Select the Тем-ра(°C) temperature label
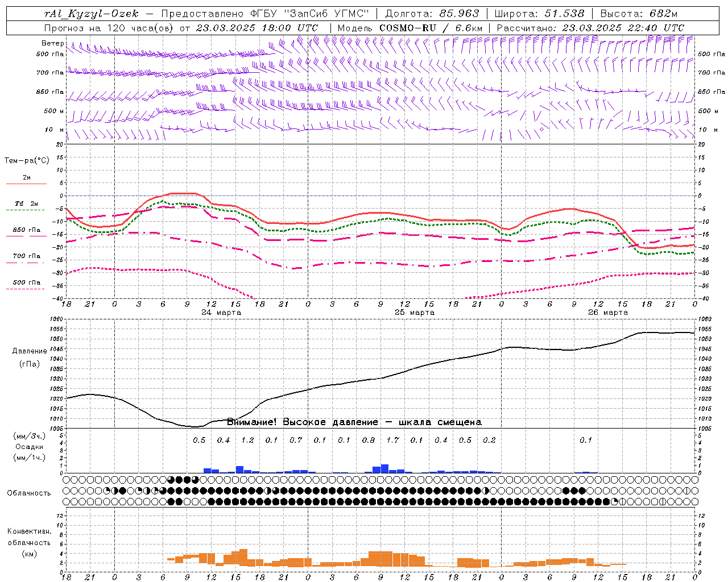The height and width of the screenshot is (582, 728). tap(27, 161)
